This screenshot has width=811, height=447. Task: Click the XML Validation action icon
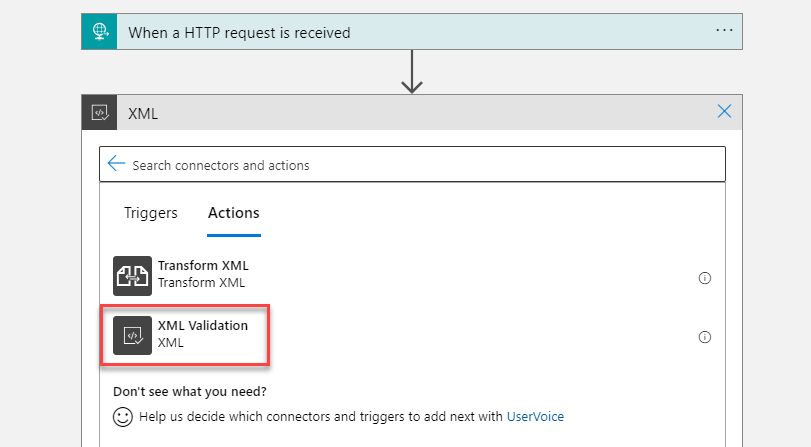tap(132, 335)
